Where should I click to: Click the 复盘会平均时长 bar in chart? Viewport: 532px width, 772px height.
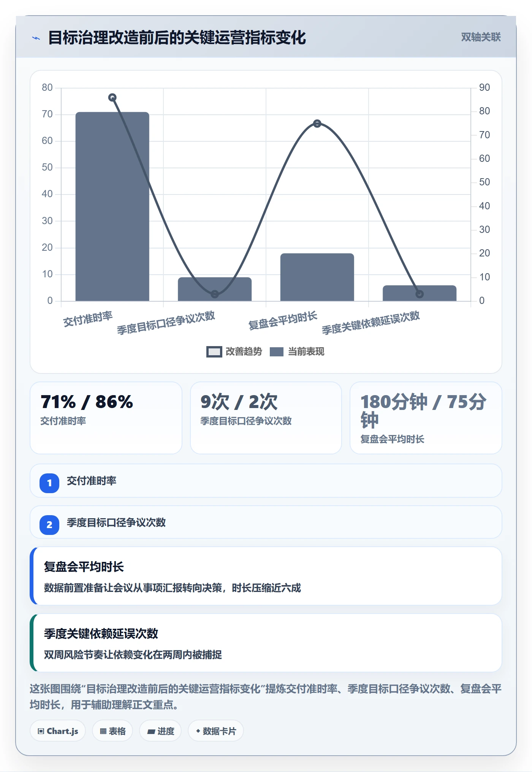[x=317, y=277]
